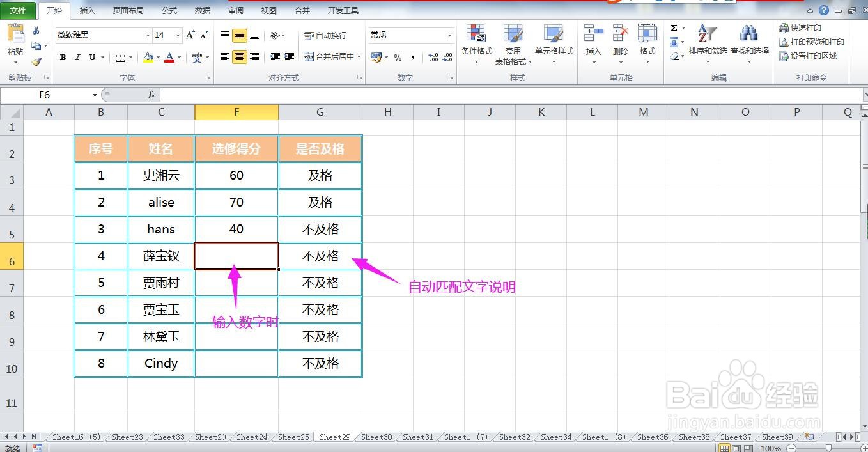Toggle Bold formatting
The image size is (868, 452).
tap(63, 58)
